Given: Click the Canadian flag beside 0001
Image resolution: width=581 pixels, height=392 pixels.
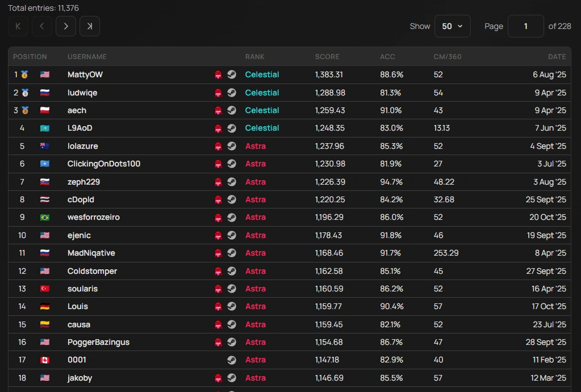Looking at the screenshot, I should click(x=44, y=360).
